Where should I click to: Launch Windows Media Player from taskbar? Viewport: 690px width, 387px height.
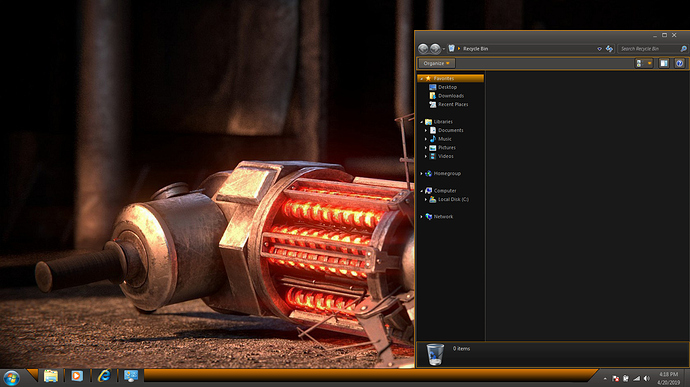pos(77,376)
